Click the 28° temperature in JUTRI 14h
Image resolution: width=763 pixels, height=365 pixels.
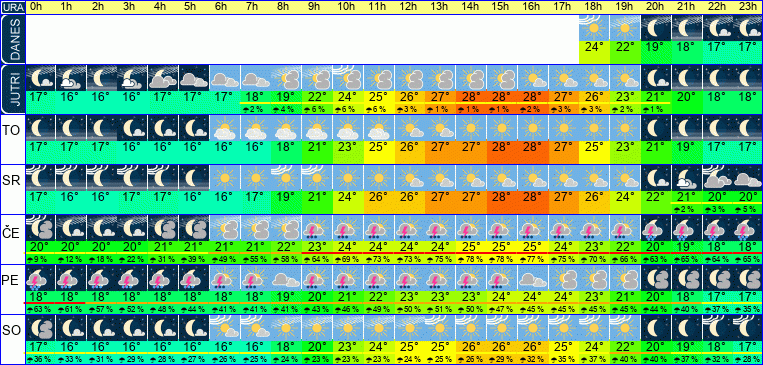pos(471,96)
